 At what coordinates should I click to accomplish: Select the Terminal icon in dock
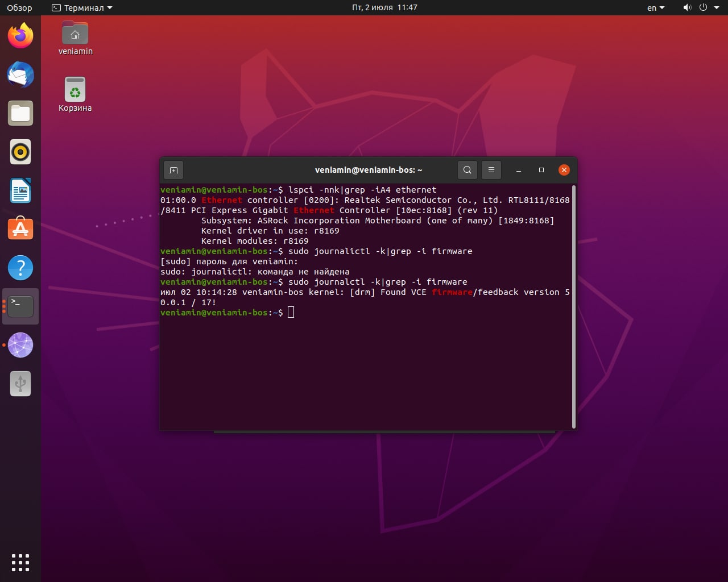pos(20,306)
